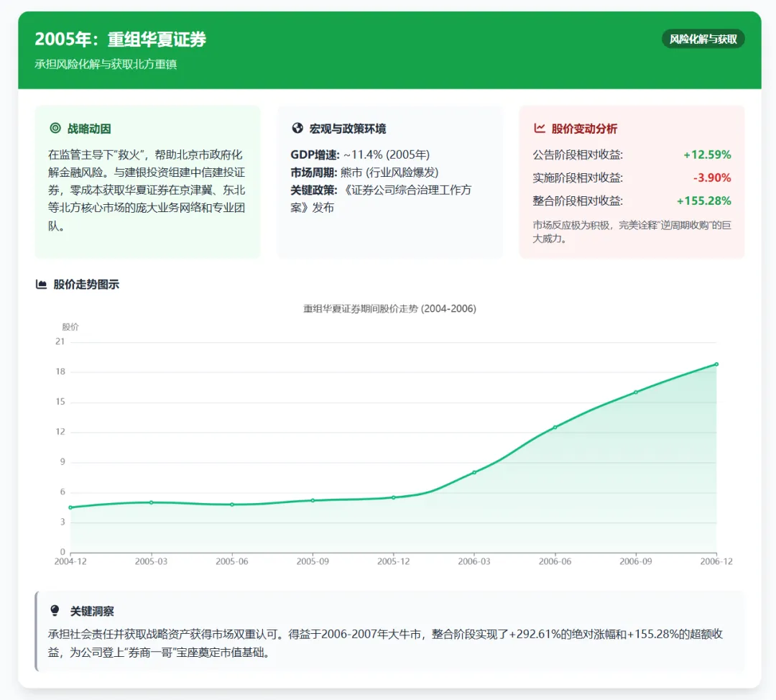
Task: Click the 关键洞察 heading
Action: (92, 612)
